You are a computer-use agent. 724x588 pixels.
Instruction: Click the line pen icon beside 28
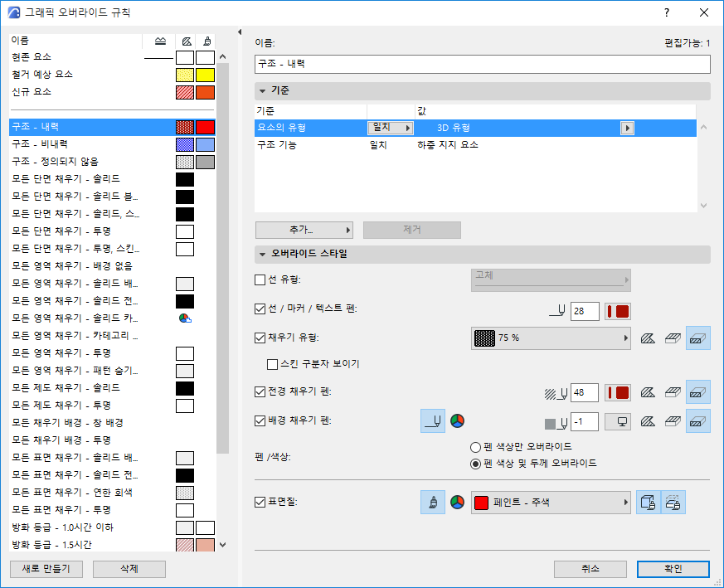click(x=556, y=311)
